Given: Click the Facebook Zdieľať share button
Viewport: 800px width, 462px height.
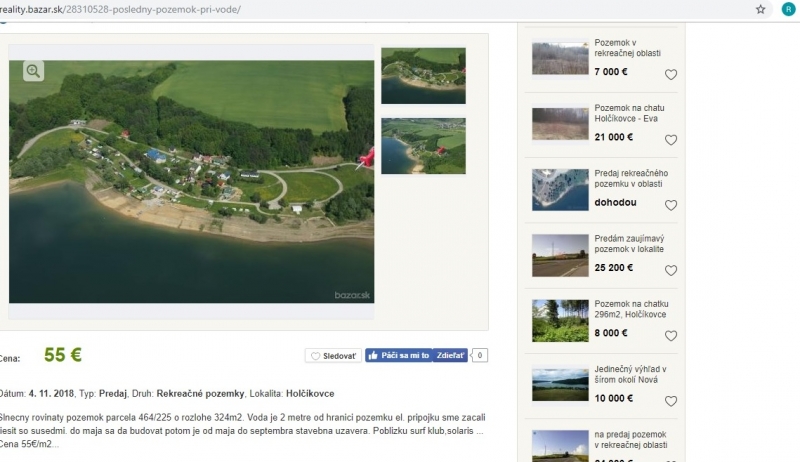Looking at the screenshot, I should click(450, 355).
